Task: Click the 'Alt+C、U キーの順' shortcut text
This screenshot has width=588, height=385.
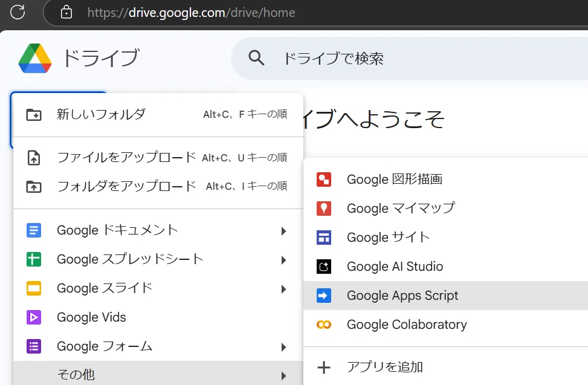Action: coord(245,158)
